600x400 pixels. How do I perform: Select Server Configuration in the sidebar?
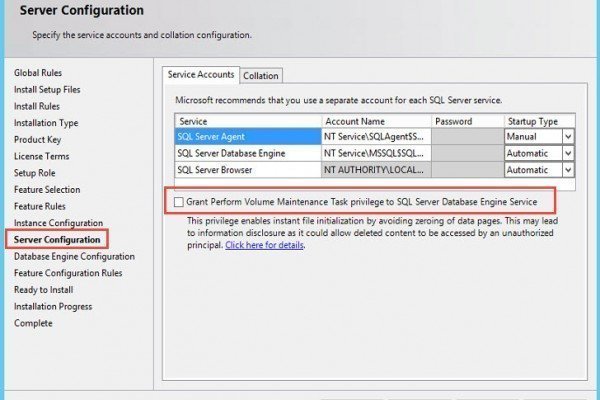tap(57, 240)
